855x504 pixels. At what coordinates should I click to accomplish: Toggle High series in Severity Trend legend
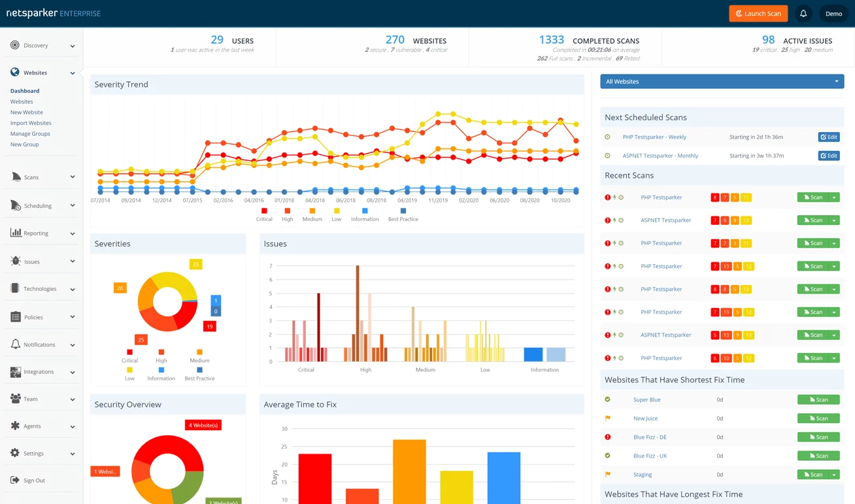click(288, 214)
